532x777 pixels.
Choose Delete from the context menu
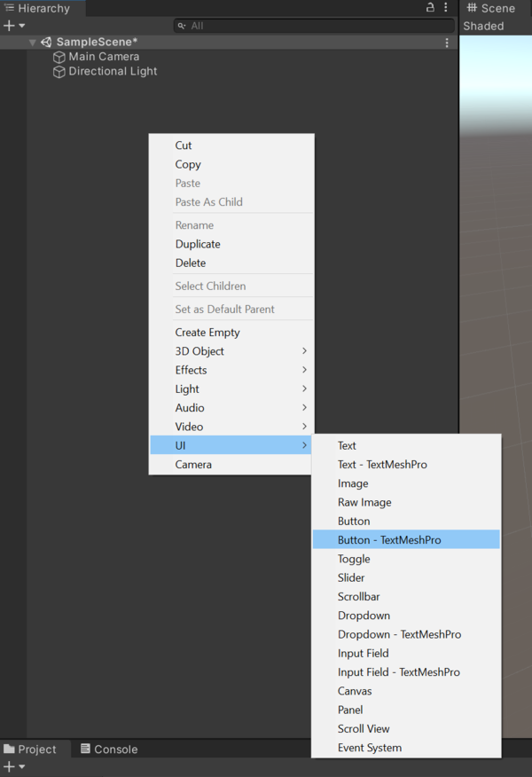point(231,263)
